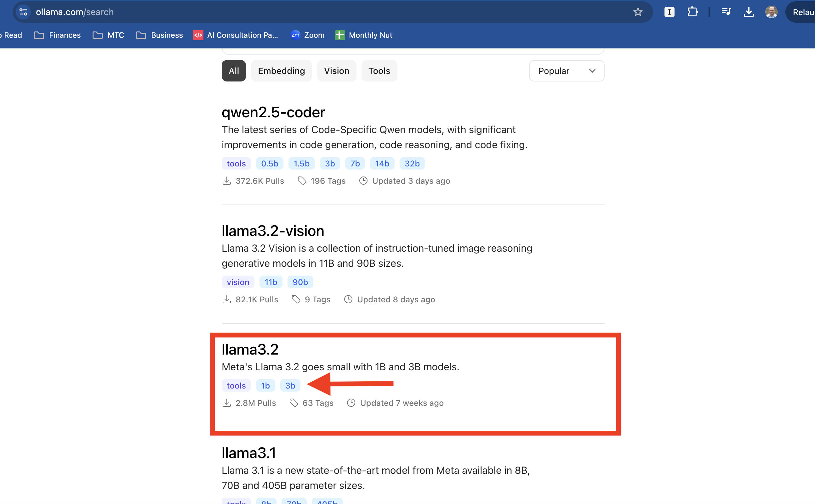Click the profile avatar icon

click(x=771, y=12)
